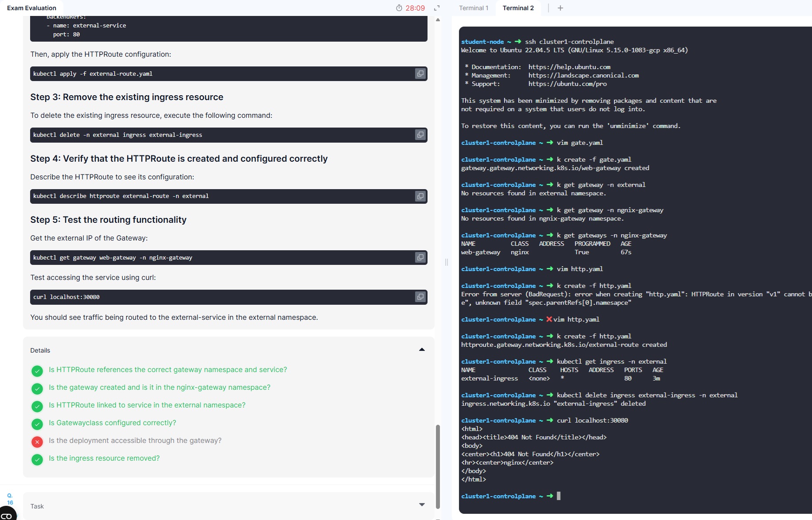Click the red X failed prompt indicator
Screen dimensions: 812x520
pyautogui.click(x=549, y=319)
